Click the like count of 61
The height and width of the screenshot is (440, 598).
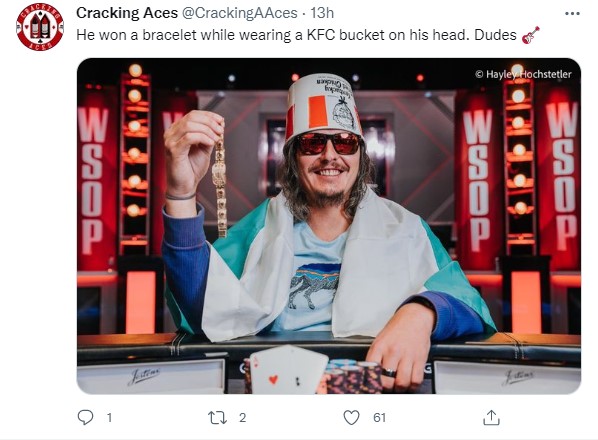pyautogui.click(x=379, y=418)
